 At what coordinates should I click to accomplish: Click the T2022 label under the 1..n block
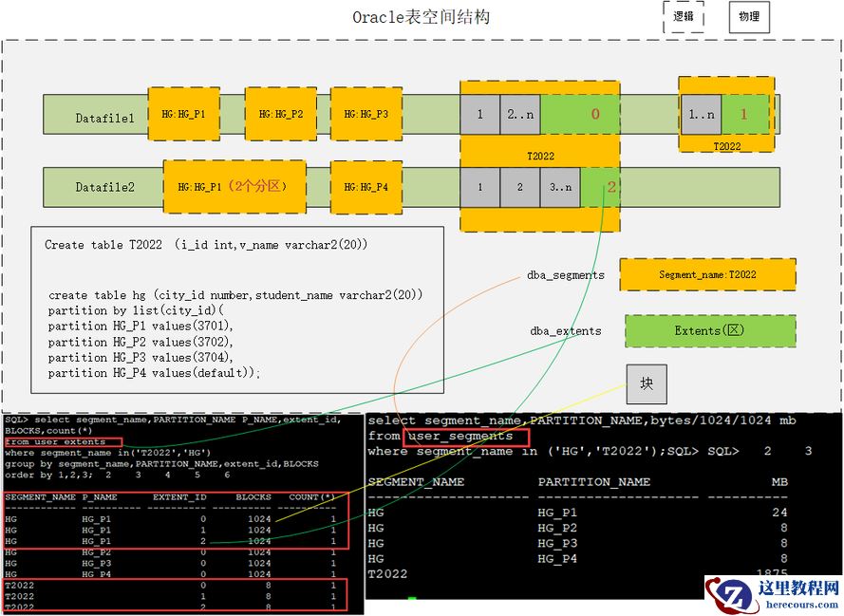726,146
